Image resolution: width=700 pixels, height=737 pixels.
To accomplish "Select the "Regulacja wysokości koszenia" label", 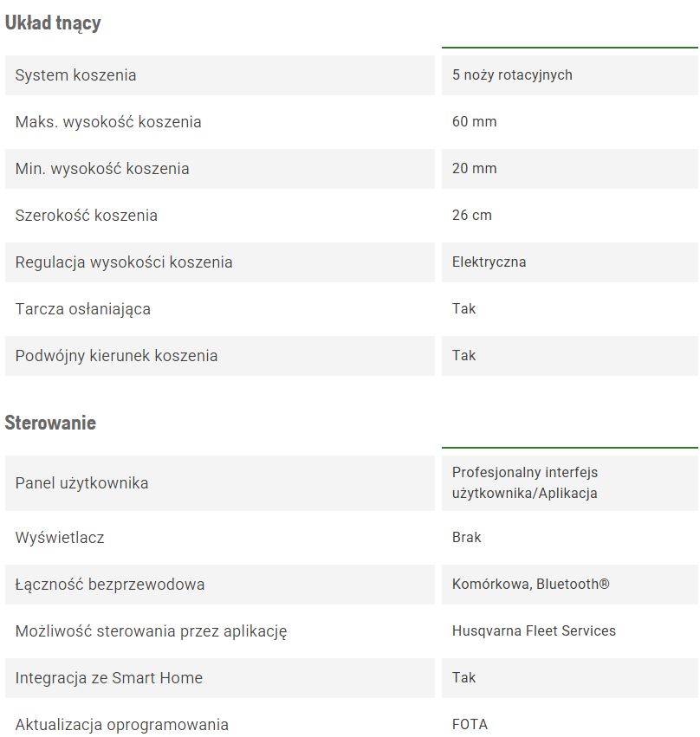I will coord(124,262).
